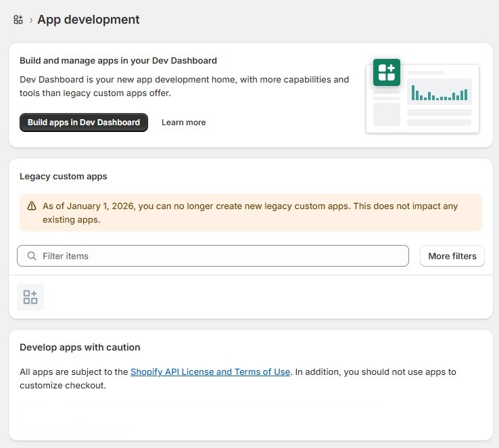The width and height of the screenshot is (499, 448).
Task: Focus the Filter items search field
Action: point(223,256)
